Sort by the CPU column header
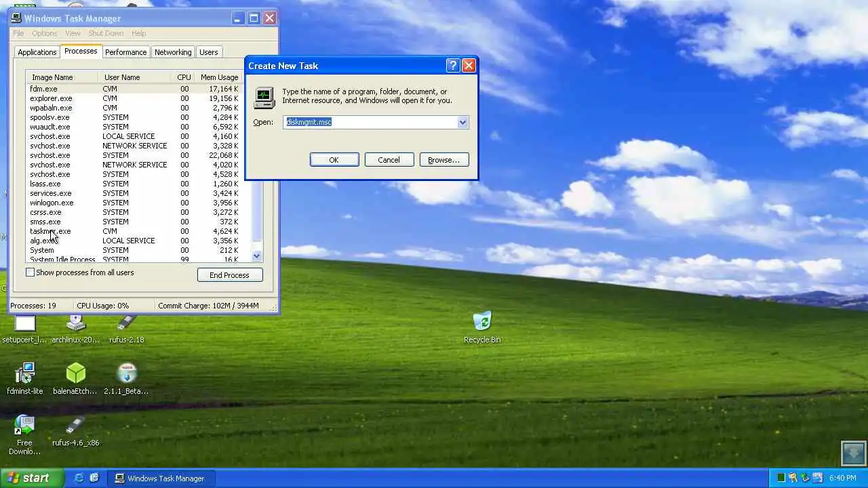 pyautogui.click(x=184, y=77)
